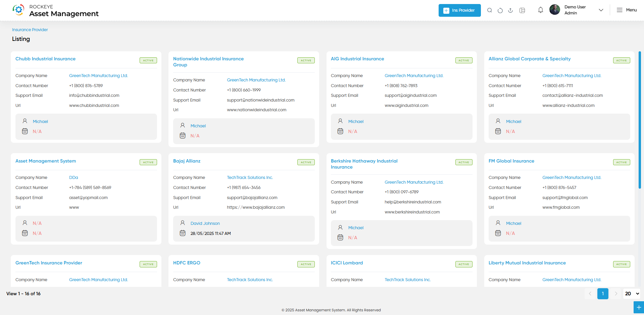This screenshot has width=644, height=315.
Task: Click calendar icon in Berkshire Hathaway card
Action: (x=340, y=238)
